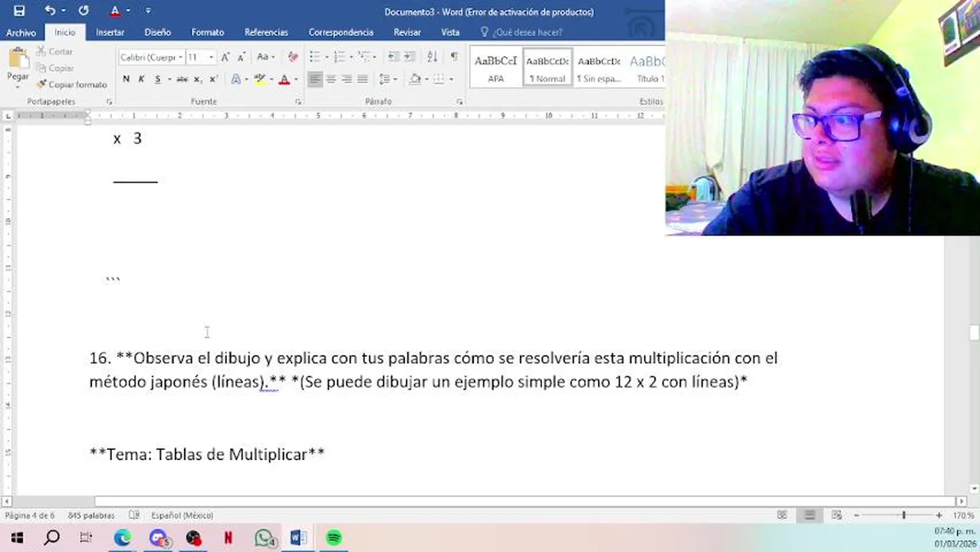Open the Portapapeles dialog launcher
Screen dimensions: 980x552
110,101
